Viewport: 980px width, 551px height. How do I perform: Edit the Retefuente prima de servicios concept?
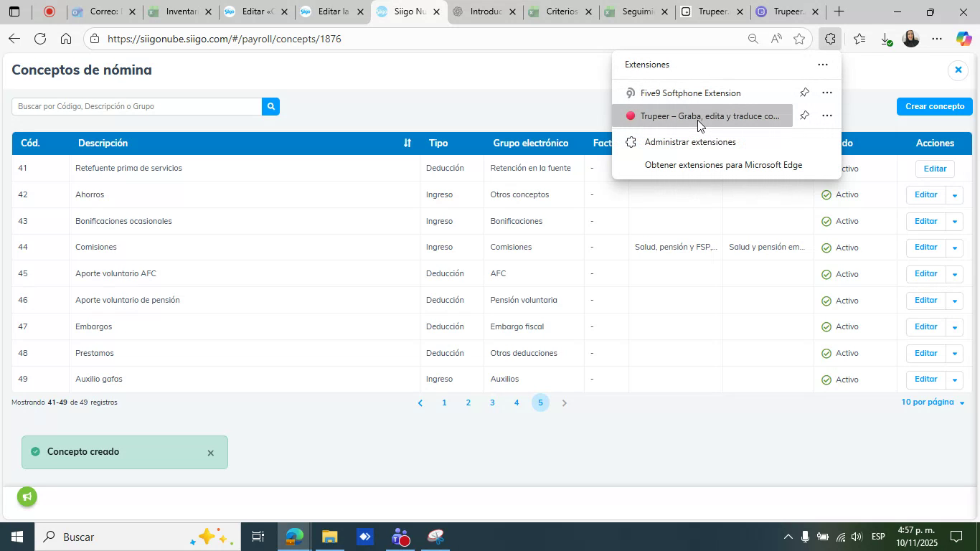[x=935, y=169]
